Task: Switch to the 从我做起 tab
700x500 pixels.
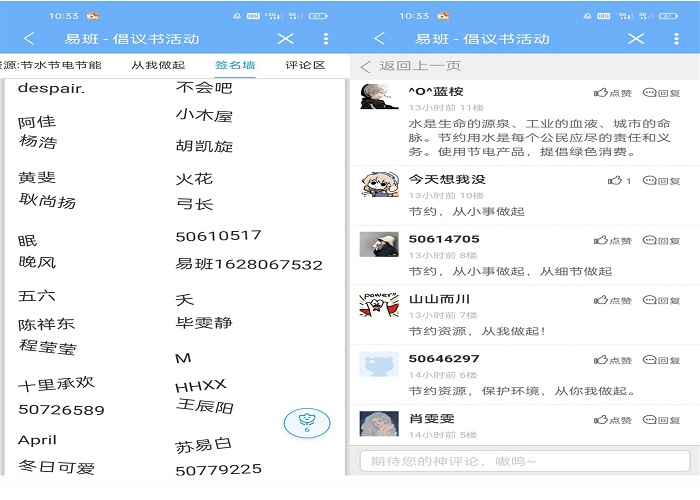Action: tap(158, 66)
